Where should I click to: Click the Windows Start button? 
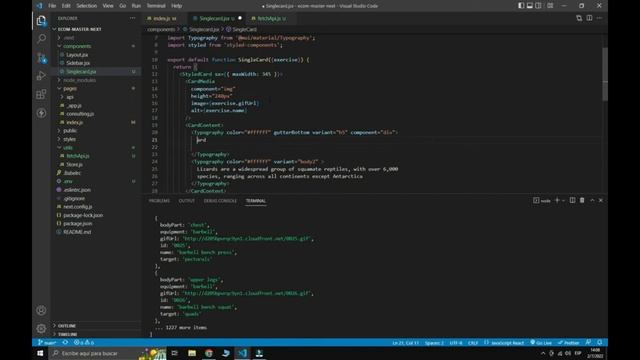click(40, 353)
